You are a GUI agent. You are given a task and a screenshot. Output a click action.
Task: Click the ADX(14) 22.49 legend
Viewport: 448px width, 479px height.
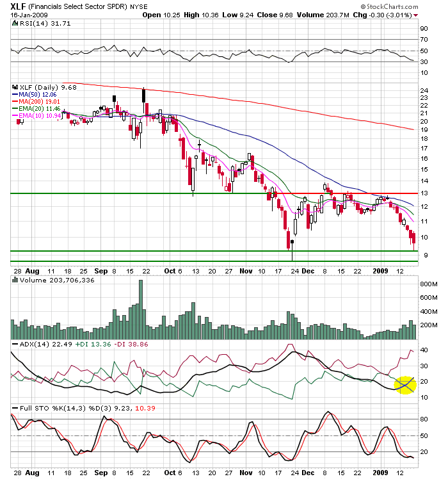(x=42, y=345)
